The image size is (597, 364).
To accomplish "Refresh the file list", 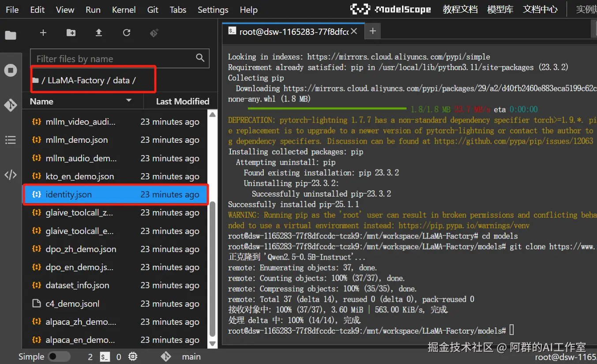I will coord(127,33).
